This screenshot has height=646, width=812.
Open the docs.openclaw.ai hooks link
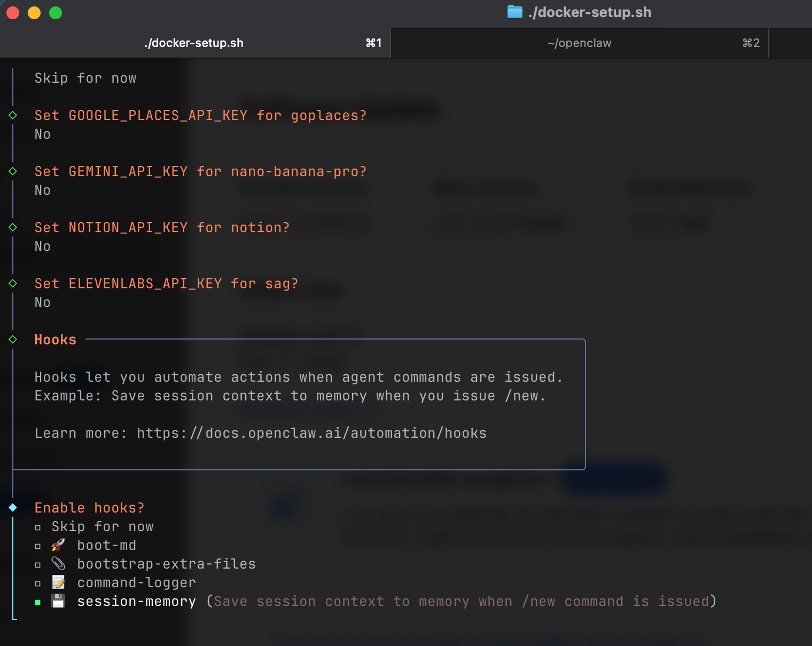(311, 433)
